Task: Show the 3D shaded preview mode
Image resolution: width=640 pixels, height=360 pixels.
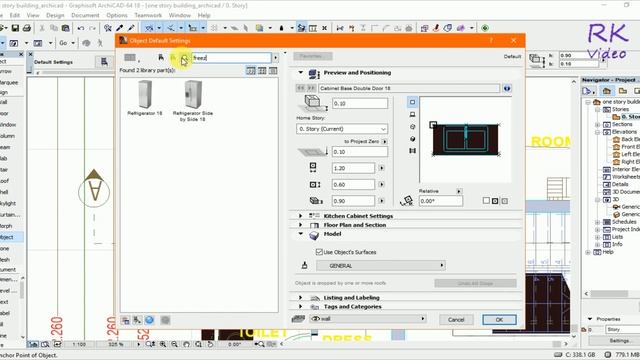Action: point(412,139)
